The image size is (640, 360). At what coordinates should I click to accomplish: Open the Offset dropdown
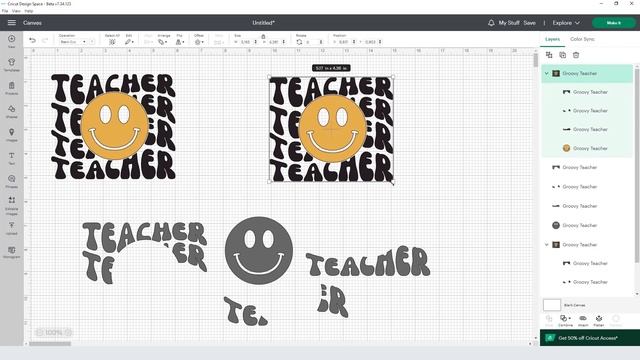click(x=199, y=40)
